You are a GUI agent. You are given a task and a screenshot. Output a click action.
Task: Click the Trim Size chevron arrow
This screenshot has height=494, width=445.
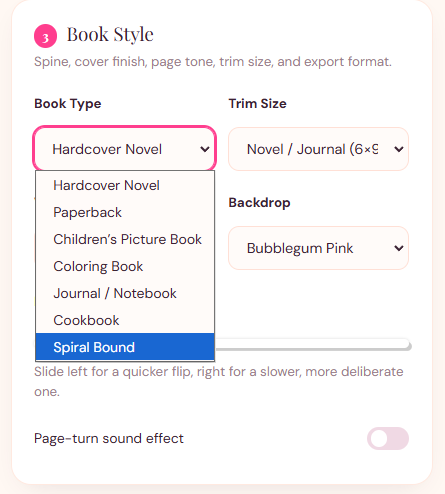pos(399,149)
